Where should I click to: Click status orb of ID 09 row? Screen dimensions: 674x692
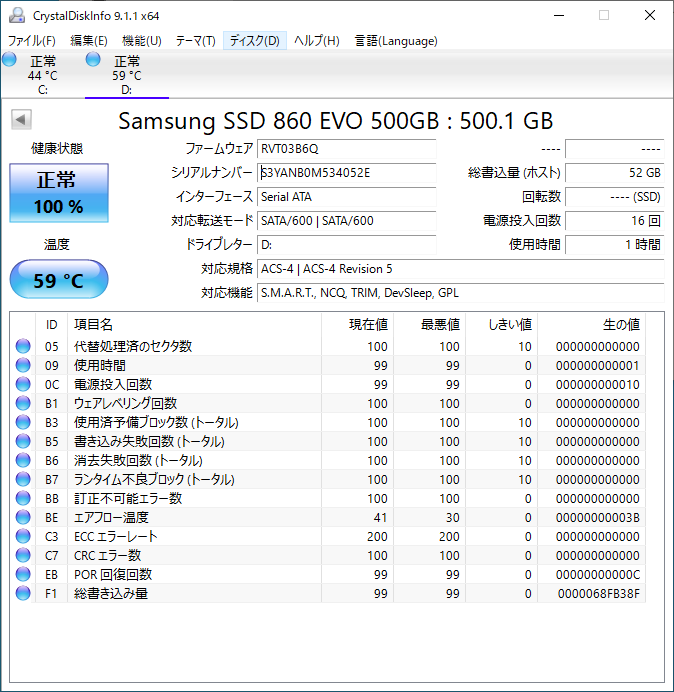point(23,365)
